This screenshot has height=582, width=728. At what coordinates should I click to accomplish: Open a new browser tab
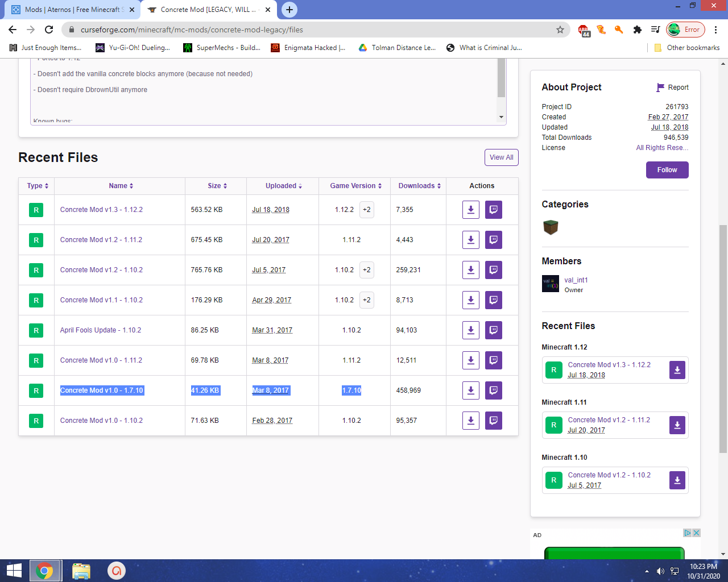pos(289,10)
